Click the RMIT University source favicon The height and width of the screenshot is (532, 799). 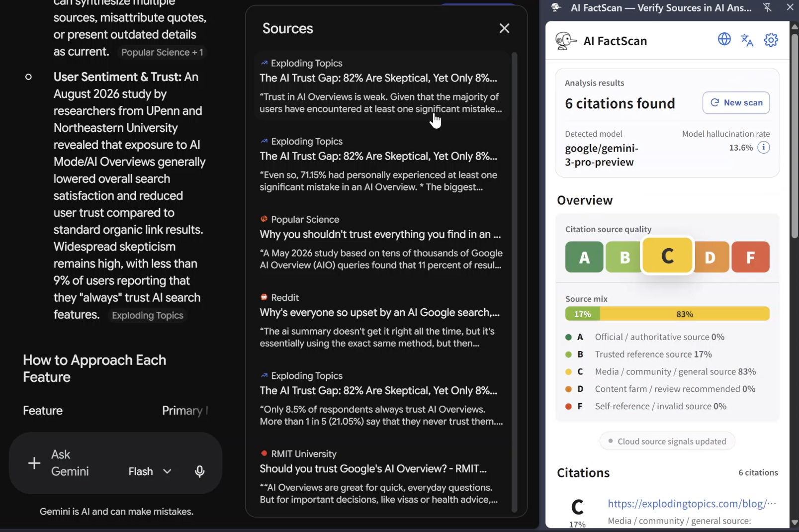[x=264, y=453]
